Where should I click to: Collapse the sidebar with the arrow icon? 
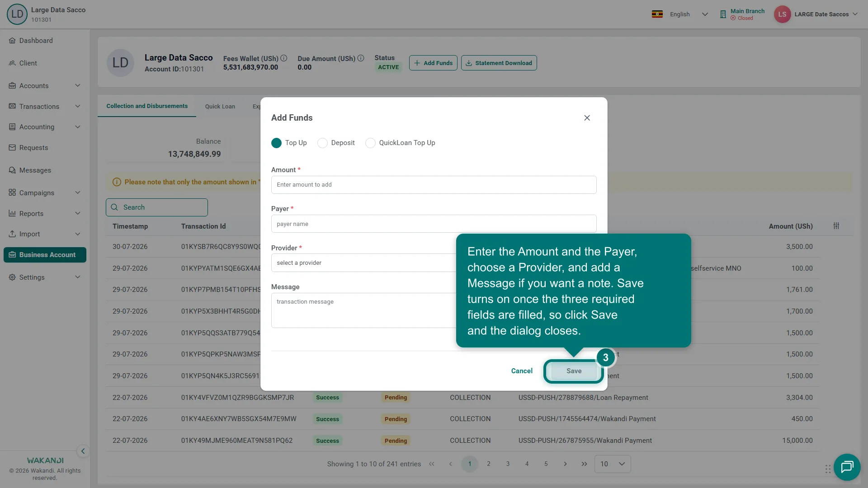83,451
